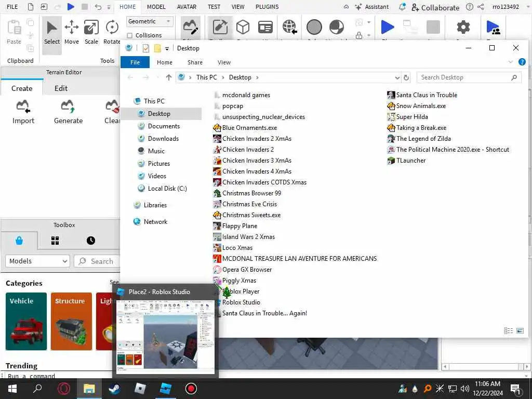Switch to the Edit tab in Terrain Editor
532x399 pixels.
pos(61,88)
